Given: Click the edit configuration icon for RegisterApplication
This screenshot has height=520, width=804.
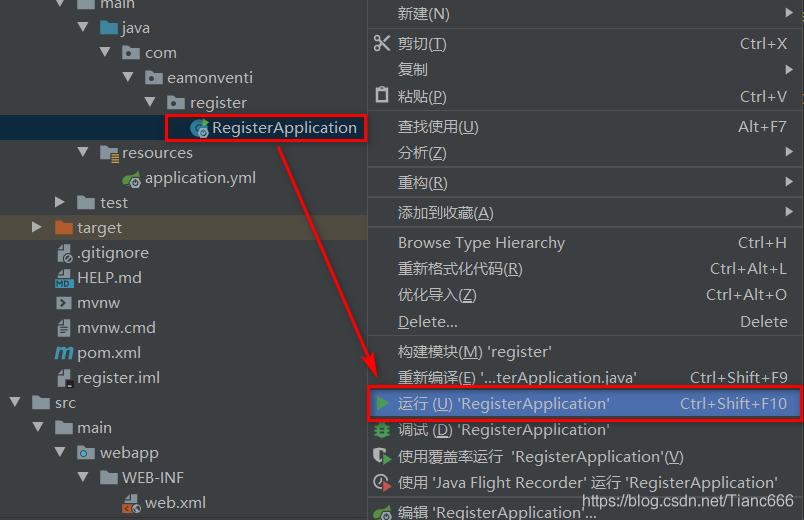Looking at the screenshot, I should tap(383, 512).
